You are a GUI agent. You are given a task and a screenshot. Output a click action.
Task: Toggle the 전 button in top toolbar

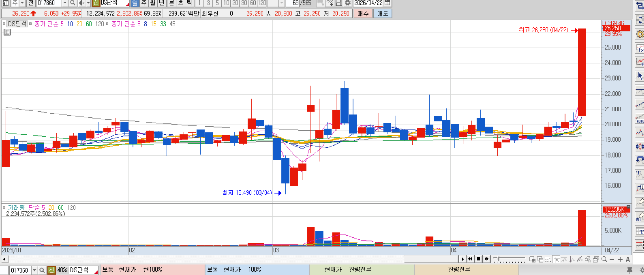[x=31, y=3]
